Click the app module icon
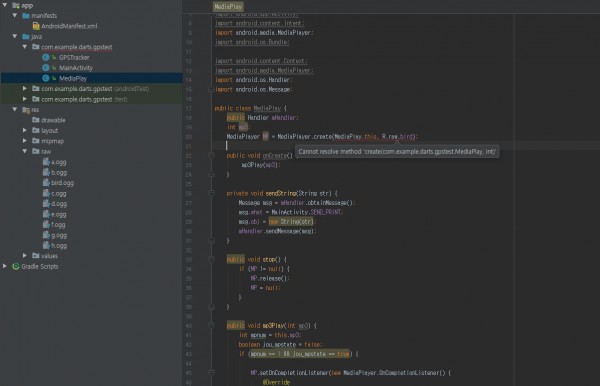 click(x=16, y=5)
